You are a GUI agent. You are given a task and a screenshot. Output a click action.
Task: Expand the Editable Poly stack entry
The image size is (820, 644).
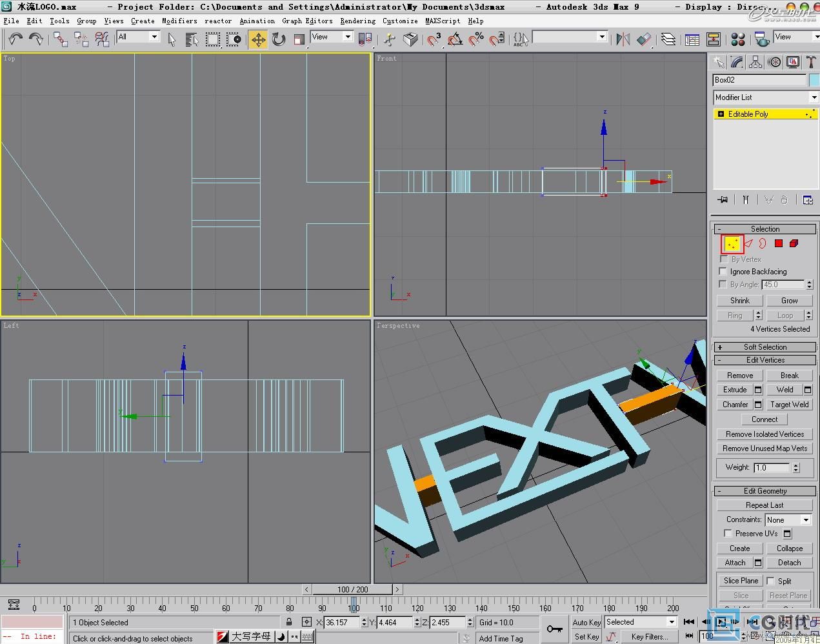[721, 114]
